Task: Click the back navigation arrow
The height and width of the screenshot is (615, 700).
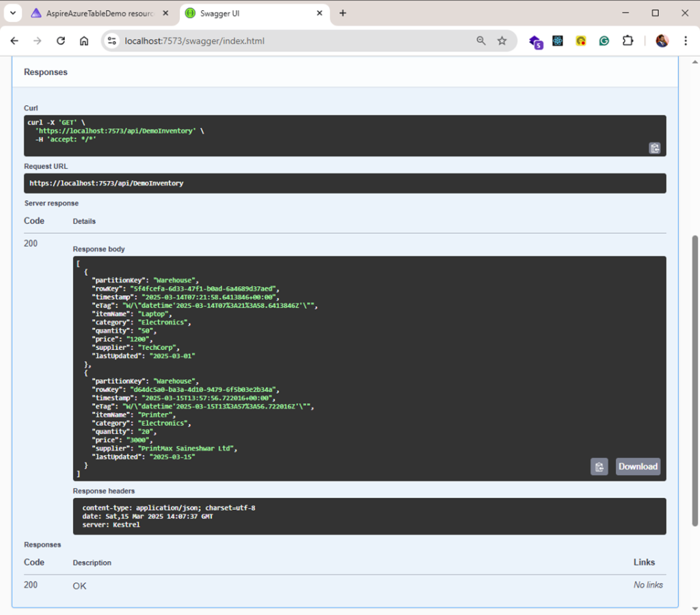Action: coord(14,40)
